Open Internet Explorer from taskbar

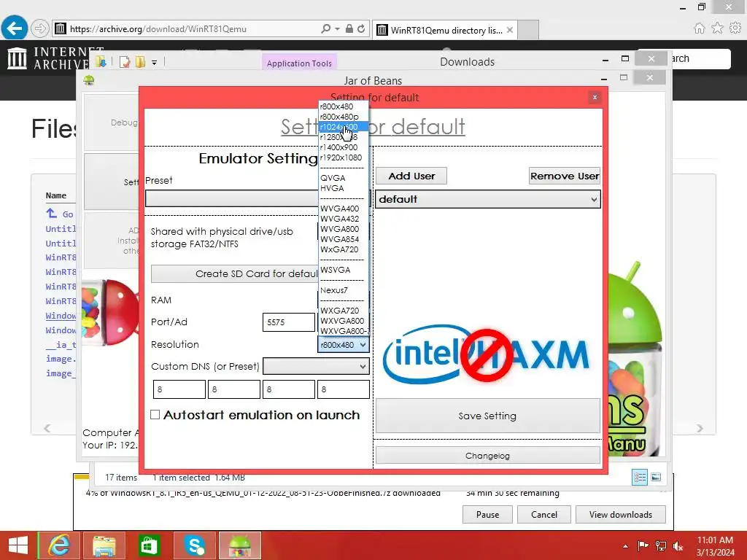60,545
